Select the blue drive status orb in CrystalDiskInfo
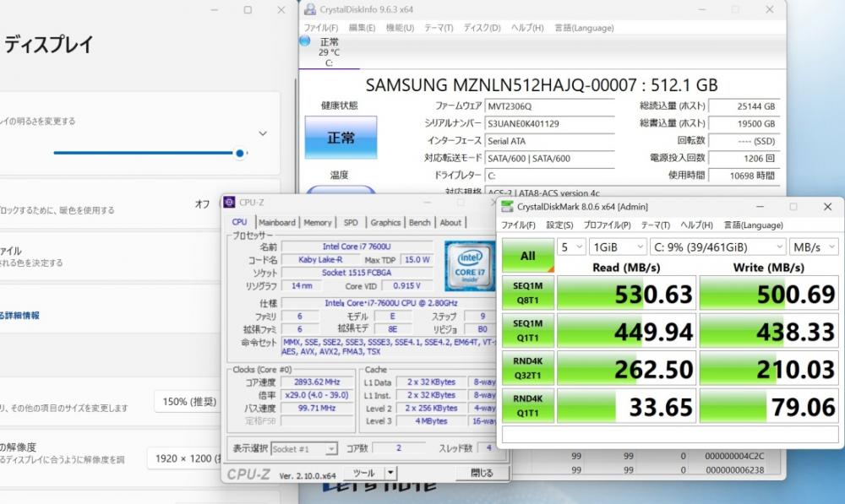This screenshot has width=845, height=504. [x=304, y=41]
